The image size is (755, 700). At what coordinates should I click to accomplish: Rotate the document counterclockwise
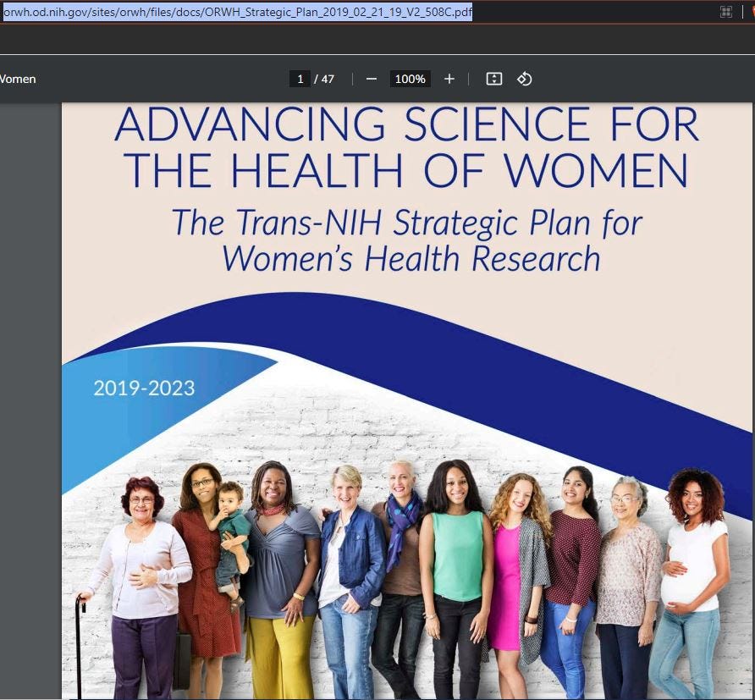(525, 79)
